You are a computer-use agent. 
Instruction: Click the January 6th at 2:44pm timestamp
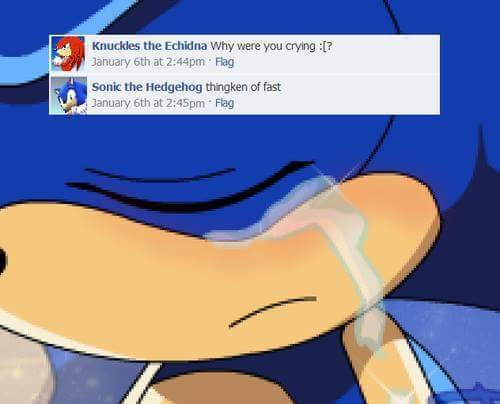tap(148, 62)
